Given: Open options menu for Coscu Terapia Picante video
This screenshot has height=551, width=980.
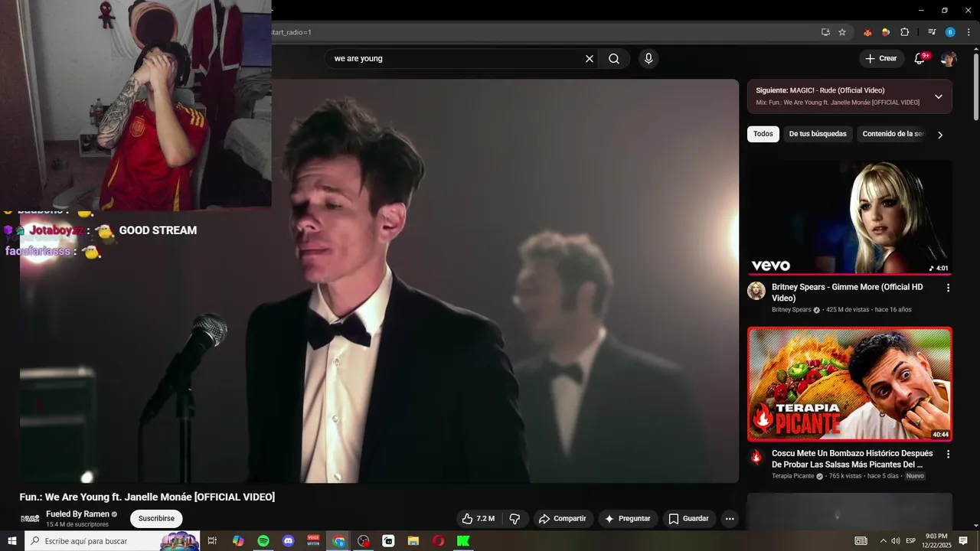Looking at the screenshot, I should coord(948,454).
